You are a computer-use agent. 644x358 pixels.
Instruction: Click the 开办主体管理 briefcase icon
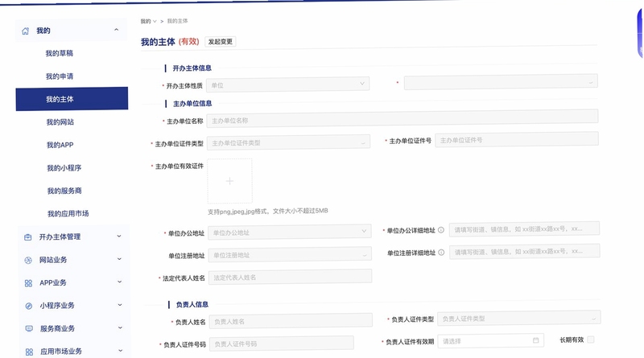click(x=28, y=237)
